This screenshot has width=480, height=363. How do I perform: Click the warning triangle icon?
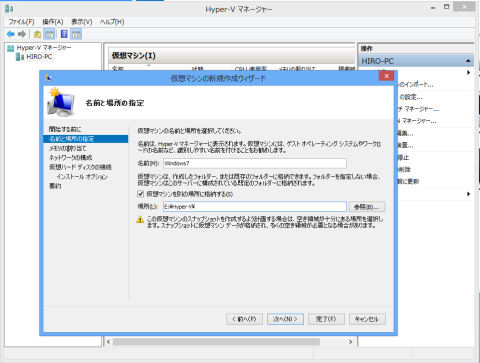tap(140, 219)
